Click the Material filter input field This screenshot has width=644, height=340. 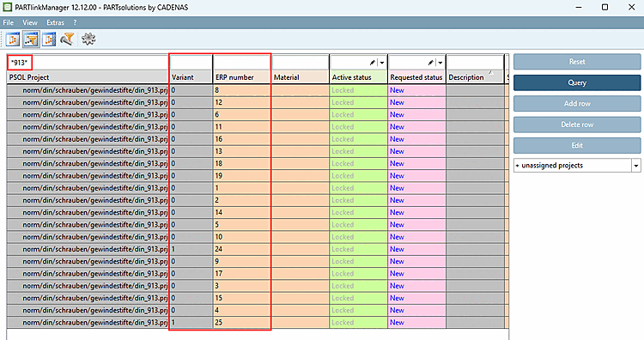point(301,63)
